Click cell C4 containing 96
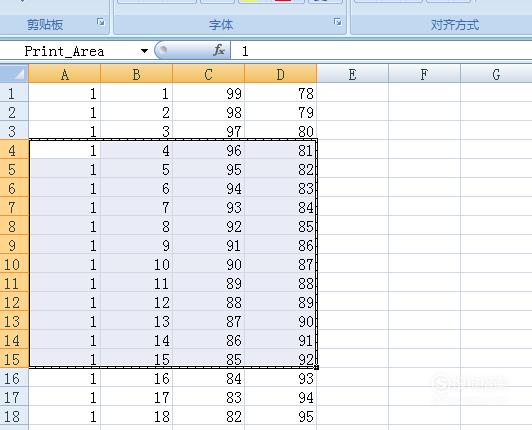 [x=208, y=150]
